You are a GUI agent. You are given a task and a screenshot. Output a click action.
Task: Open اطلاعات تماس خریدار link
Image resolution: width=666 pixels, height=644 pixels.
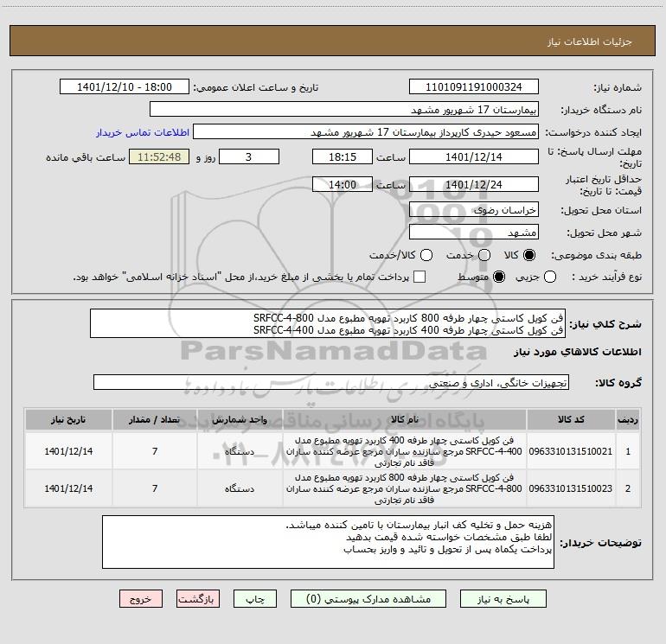(143, 132)
